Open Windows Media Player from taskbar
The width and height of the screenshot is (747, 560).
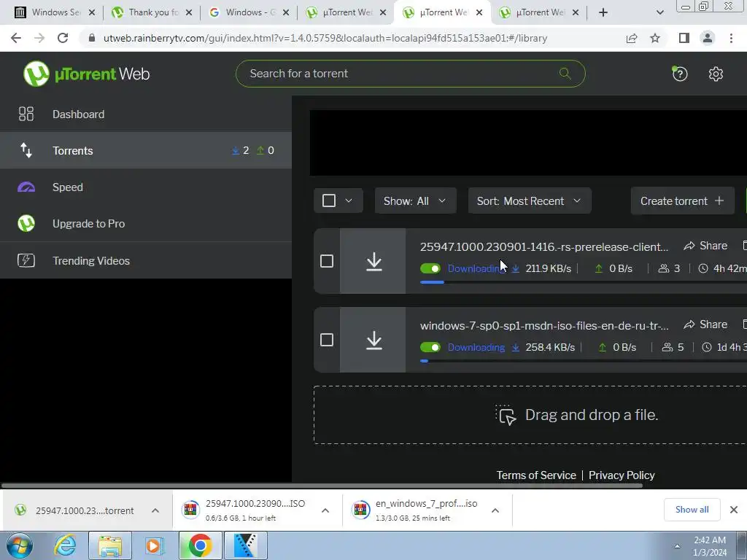(x=155, y=545)
